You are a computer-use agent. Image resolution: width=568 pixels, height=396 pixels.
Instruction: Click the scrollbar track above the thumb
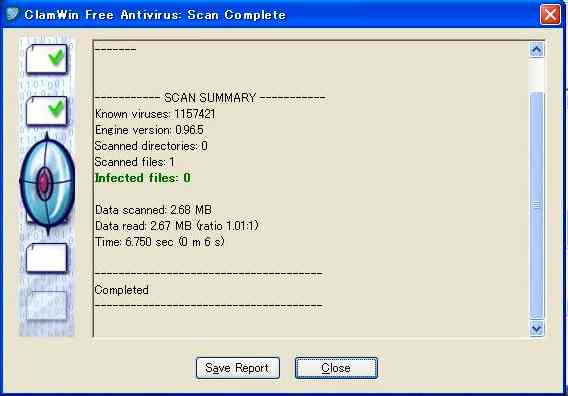[x=537, y=74]
